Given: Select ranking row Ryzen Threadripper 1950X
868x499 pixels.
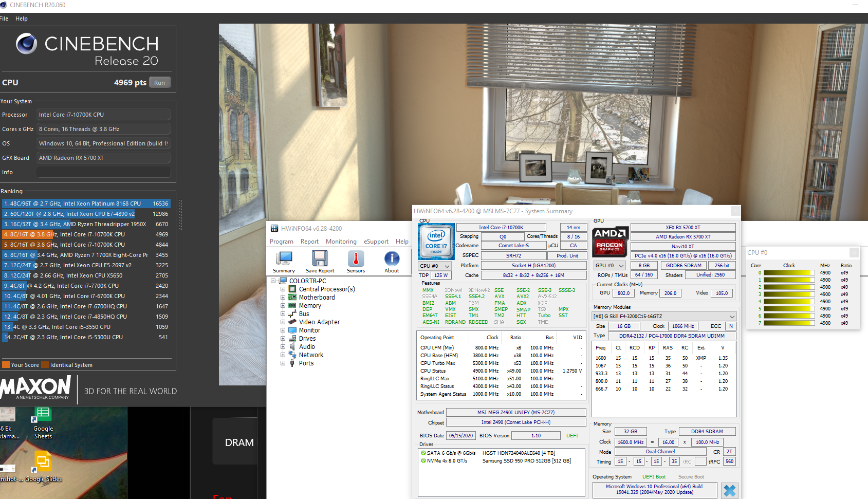Looking at the screenshot, I should pyautogui.click(x=86, y=224).
